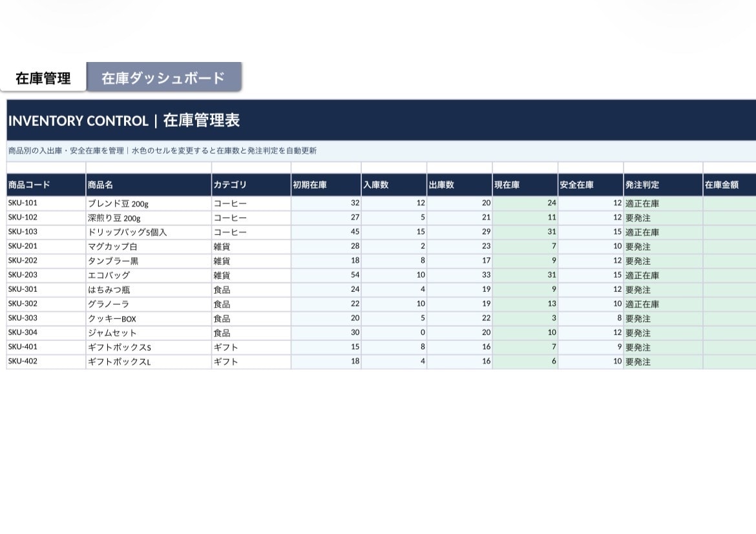Image resolution: width=756 pixels, height=534 pixels.
Task: Select cell SKU-303
Action: coord(47,318)
